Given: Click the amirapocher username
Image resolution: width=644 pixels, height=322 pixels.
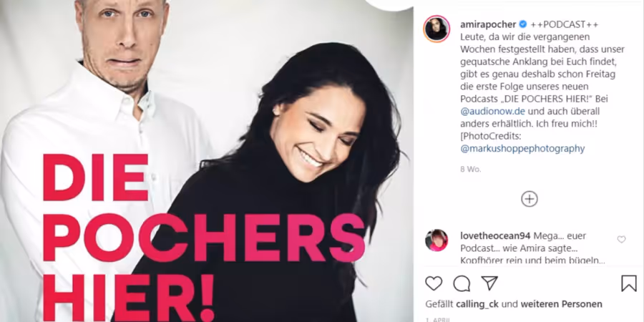Looking at the screenshot, I should [488, 24].
